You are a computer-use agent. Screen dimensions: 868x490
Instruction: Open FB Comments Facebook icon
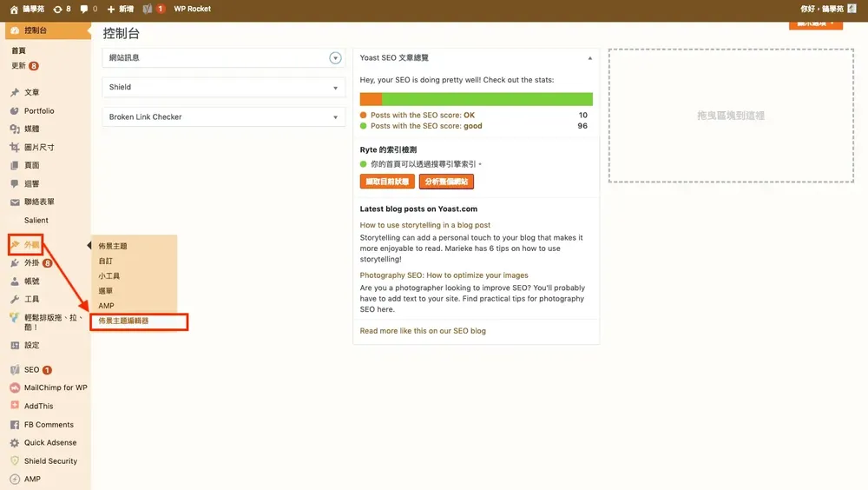(15, 425)
